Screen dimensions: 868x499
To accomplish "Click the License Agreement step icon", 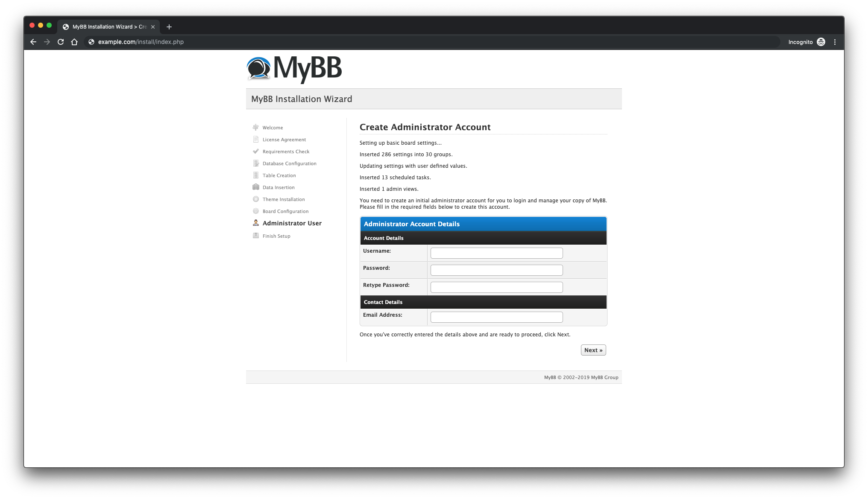I will (256, 139).
